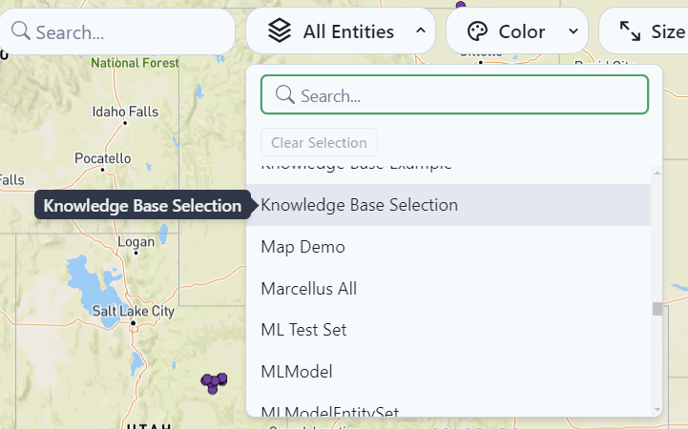
Task: Click the magnifier in the map search bar
Action: (21, 31)
